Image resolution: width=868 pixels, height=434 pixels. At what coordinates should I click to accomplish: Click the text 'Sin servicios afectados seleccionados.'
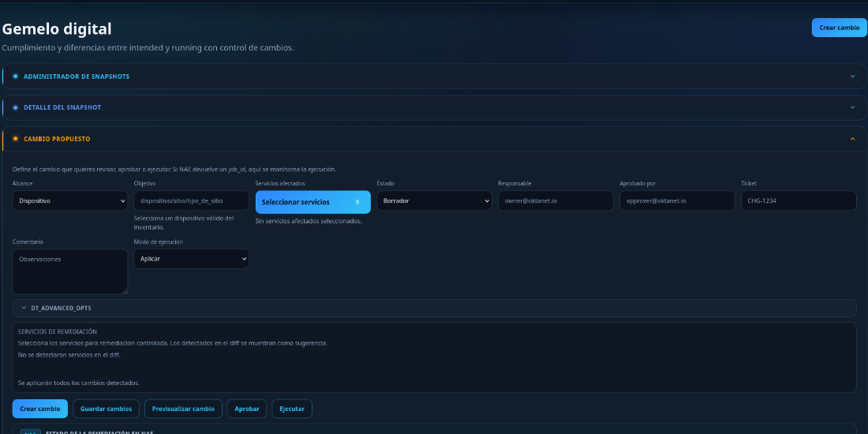point(309,221)
